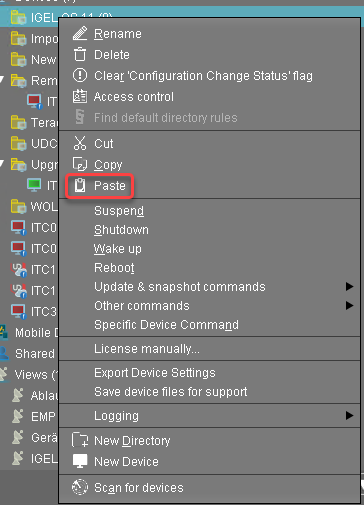Select Reboot in the context menu
This screenshot has width=364, height=505.
click(x=114, y=268)
